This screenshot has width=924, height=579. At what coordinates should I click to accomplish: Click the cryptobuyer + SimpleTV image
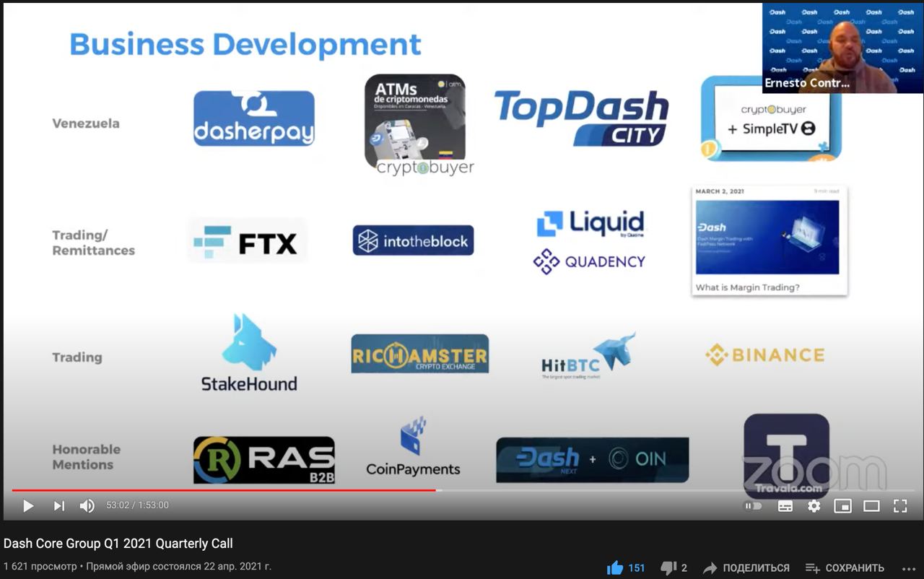pos(772,118)
